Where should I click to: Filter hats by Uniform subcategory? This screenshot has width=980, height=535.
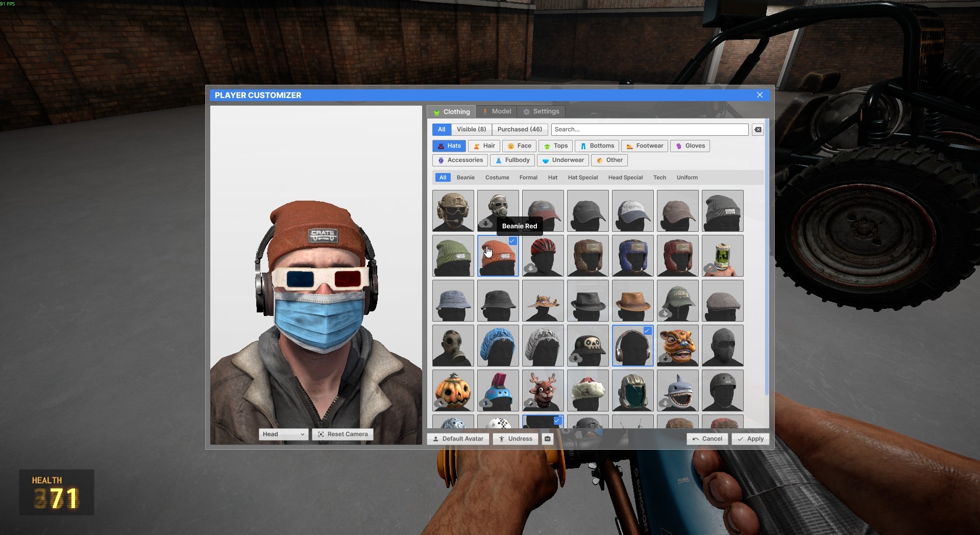click(x=687, y=178)
